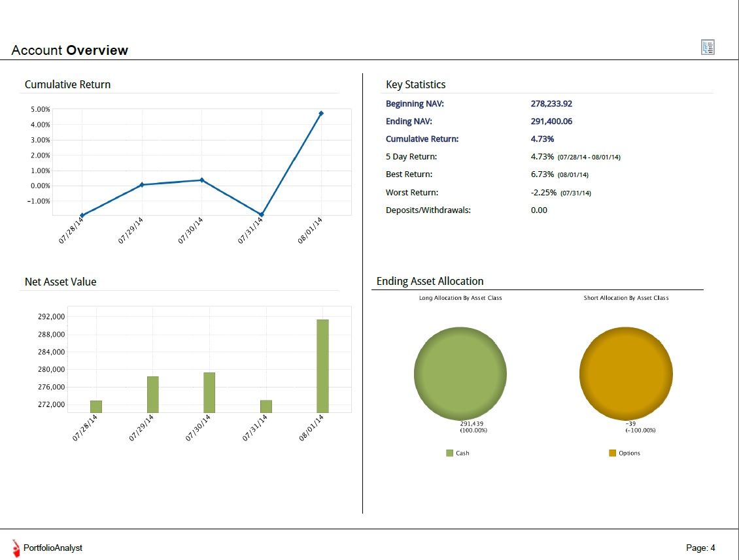Click the green Long Allocation pie chart

pos(460,374)
